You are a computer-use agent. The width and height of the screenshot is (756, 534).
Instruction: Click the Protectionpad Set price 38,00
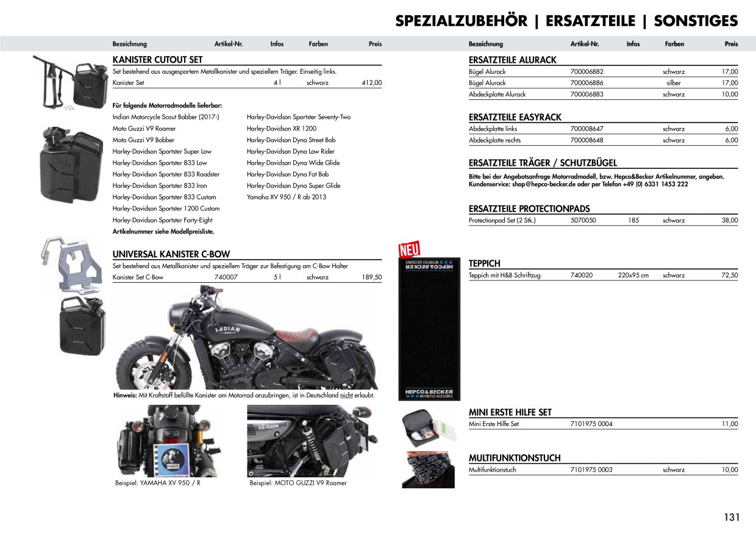[730, 221]
